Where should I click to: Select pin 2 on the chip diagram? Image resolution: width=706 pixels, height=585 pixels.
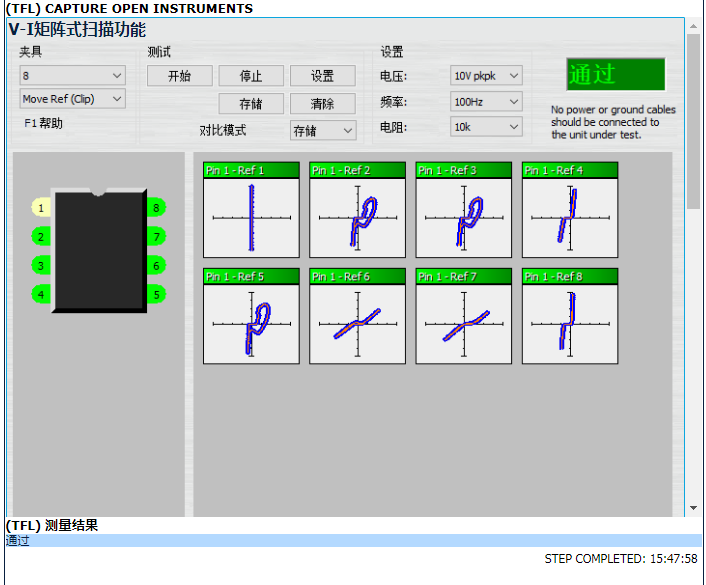[41, 236]
